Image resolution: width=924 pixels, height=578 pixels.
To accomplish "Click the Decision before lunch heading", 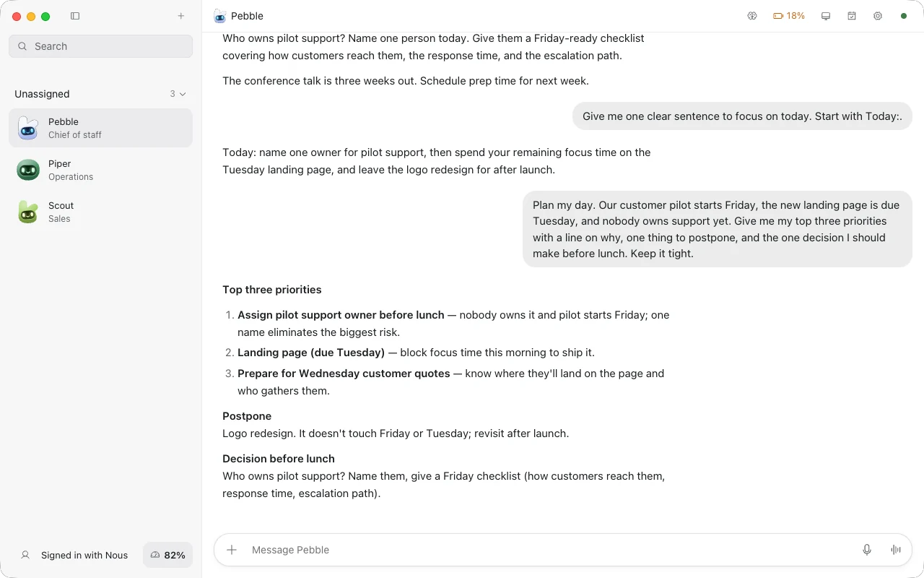I will (x=279, y=459).
